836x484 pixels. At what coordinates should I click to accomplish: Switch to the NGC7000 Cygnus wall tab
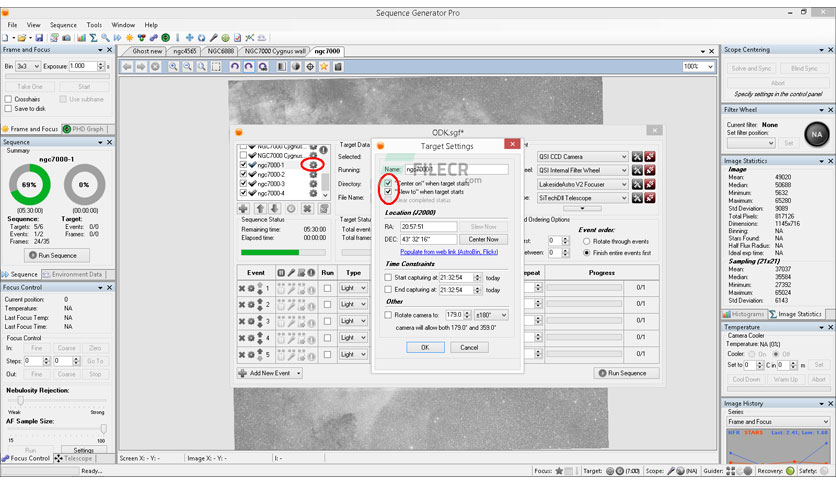pos(274,51)
